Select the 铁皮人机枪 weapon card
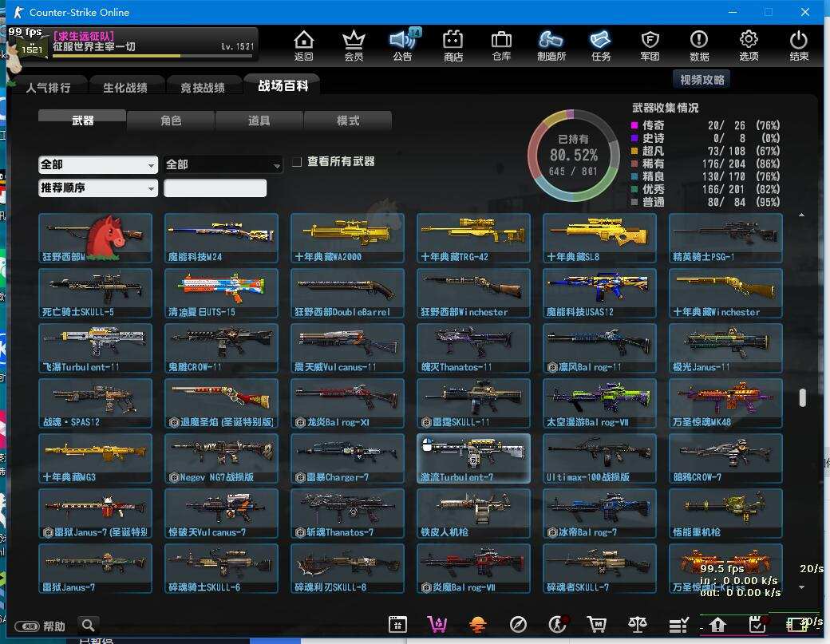 coord(473,513)
